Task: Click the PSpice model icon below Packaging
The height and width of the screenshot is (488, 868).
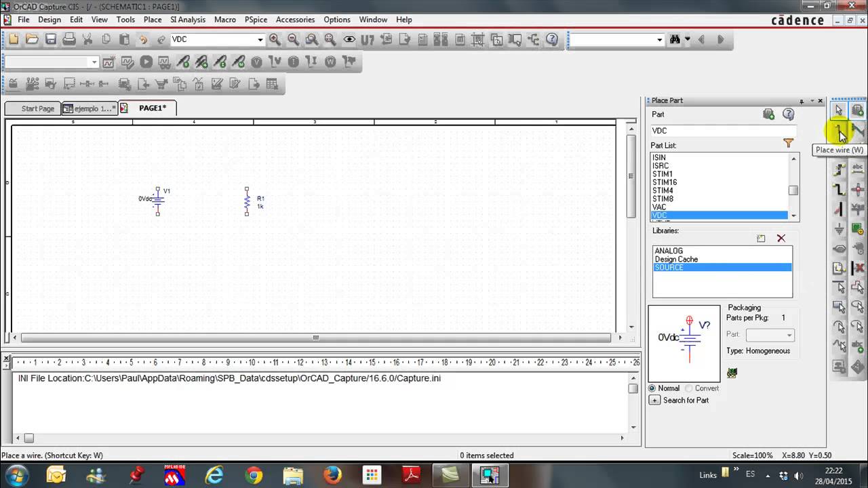Action: coord(732,373)
